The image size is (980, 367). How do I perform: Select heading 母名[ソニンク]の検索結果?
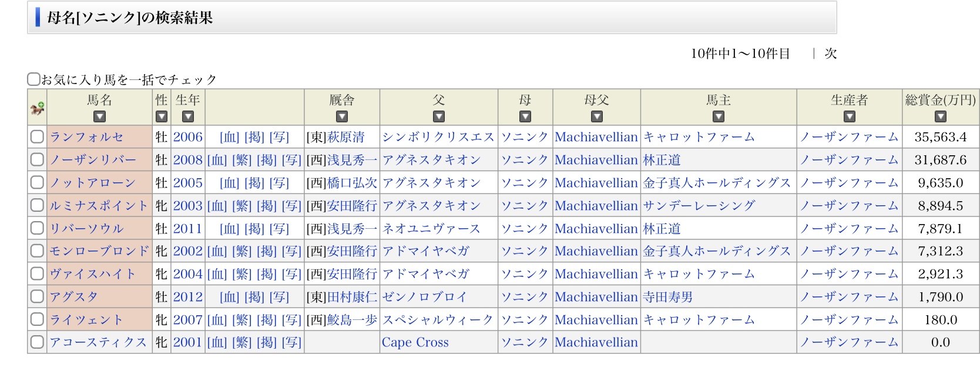130,18
